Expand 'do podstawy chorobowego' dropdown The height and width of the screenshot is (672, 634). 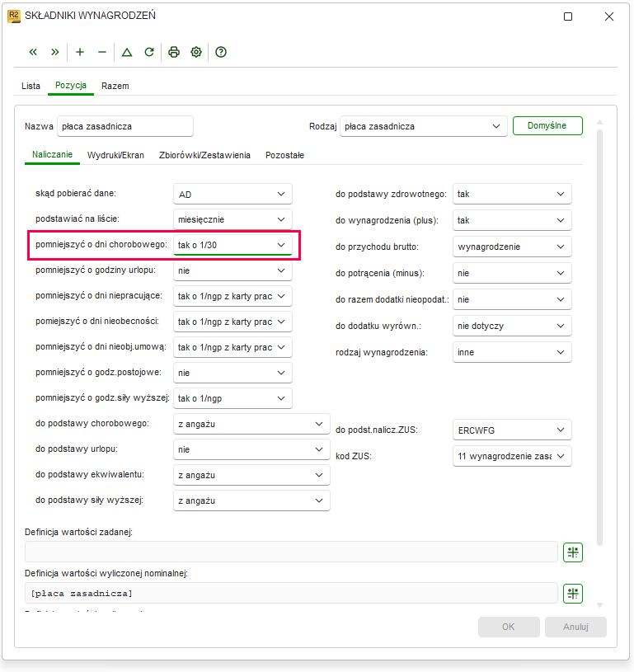pos(251,424)
